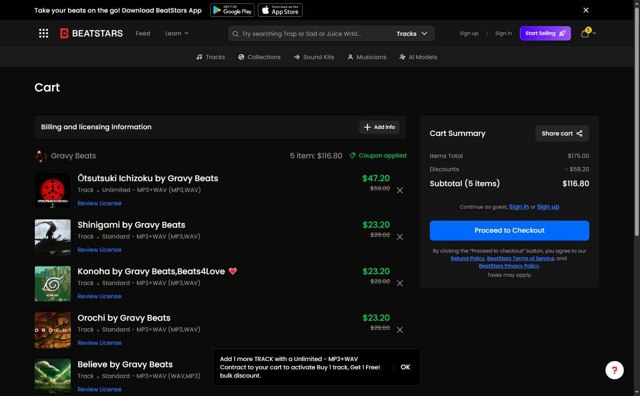
Task: Review License for Ōtsutsuki Ichizoku
Action: (x=99, y=203)
